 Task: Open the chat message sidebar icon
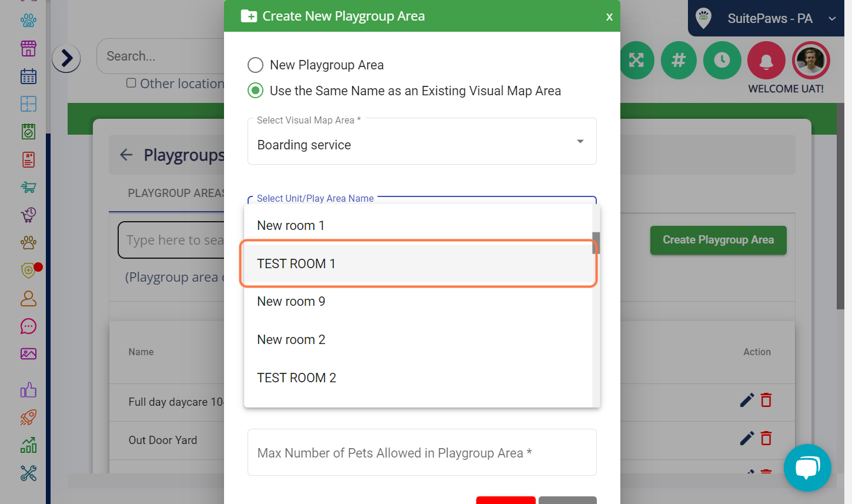pos(28,326)
